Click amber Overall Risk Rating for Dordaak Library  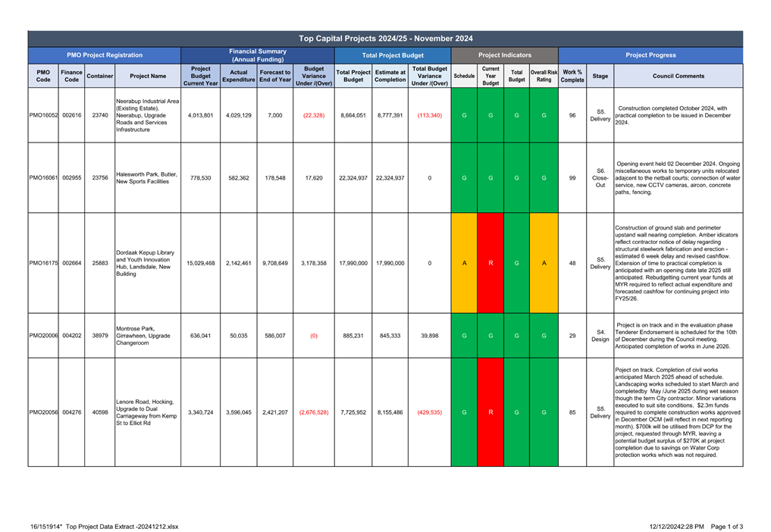pos(544,263)
